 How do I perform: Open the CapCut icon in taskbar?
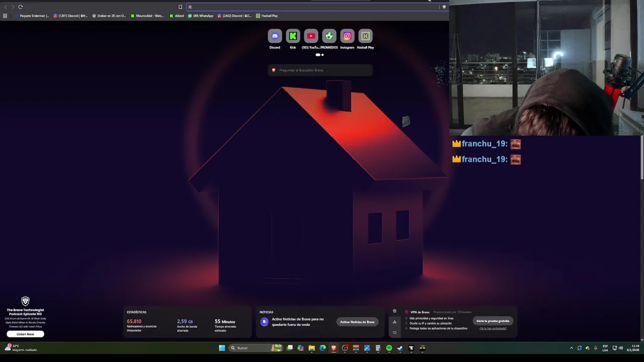click(411, 348)
